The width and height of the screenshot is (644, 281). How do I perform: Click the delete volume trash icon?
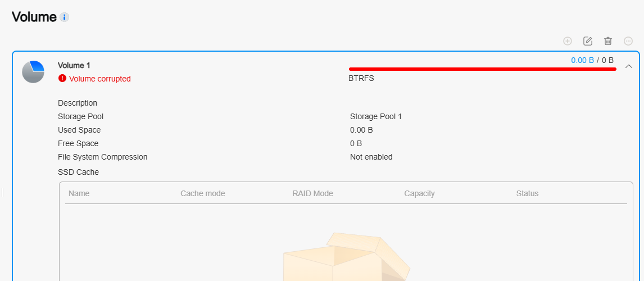(608, 41)
